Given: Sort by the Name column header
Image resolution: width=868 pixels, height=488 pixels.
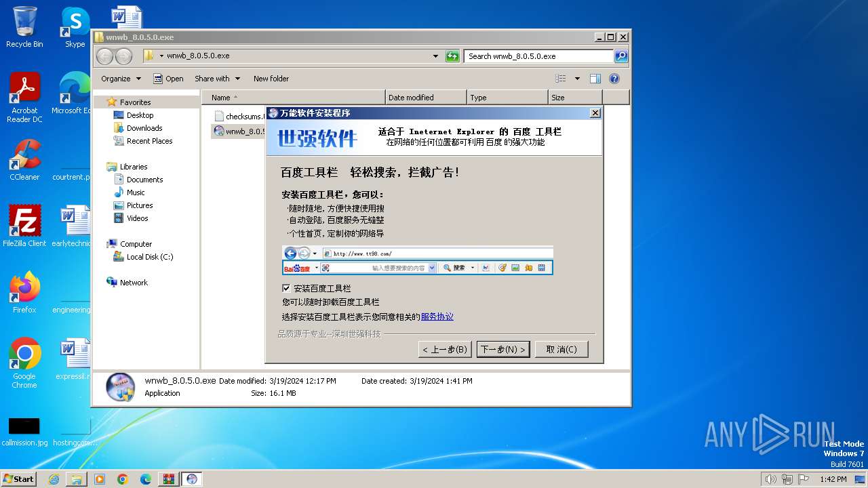Looking at the screenshot, I should click(x=293, y=98).
